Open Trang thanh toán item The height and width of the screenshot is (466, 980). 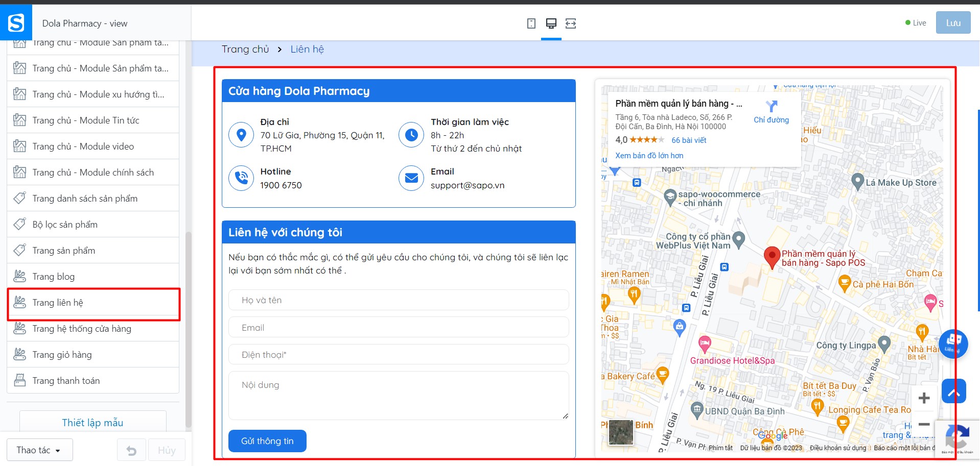tap(93, 381)
